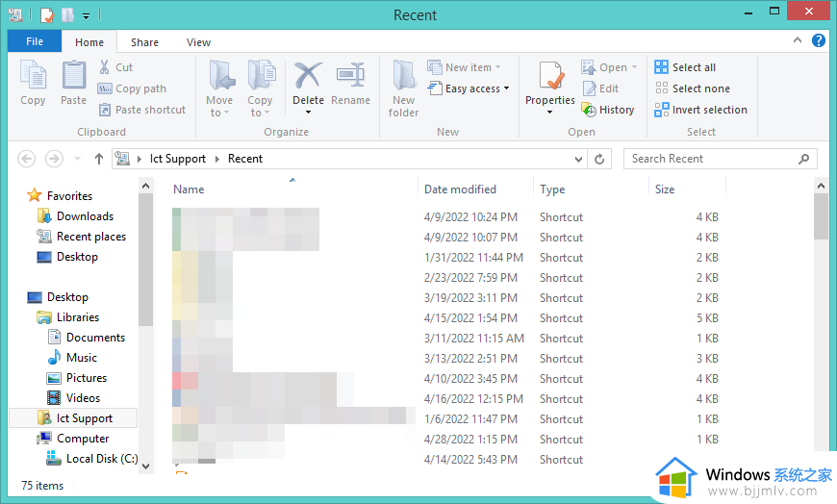Click the Cut scissors icon

(x=105, y=67)
